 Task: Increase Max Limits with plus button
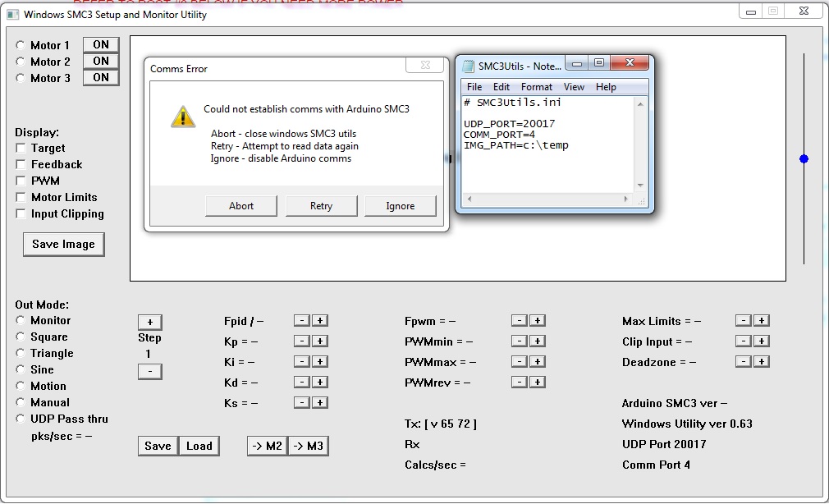tap(761, 320)
